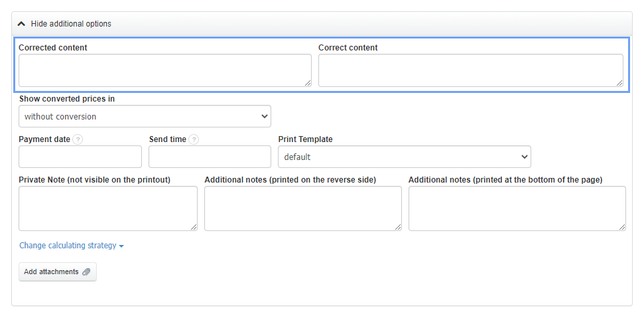The image size is (644, 314).
Task: Click the caret arrow after Change calculating strategy
Action: [121, 246]
